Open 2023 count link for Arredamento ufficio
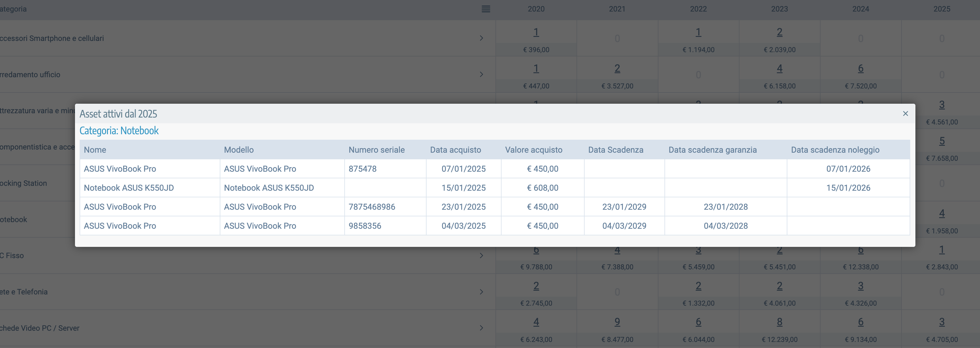980x348 pixels. [779, 68]
